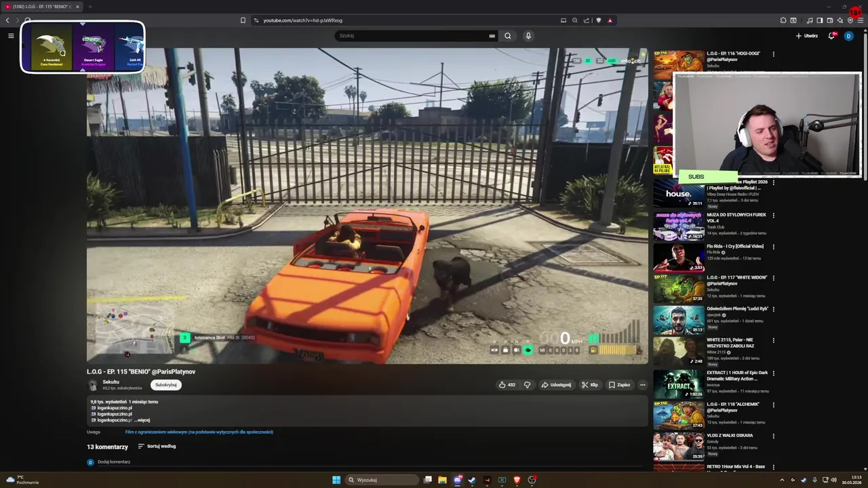Open the browser main menu hamburger
Viewport: 868px width, 488px height.
point(861,20)
